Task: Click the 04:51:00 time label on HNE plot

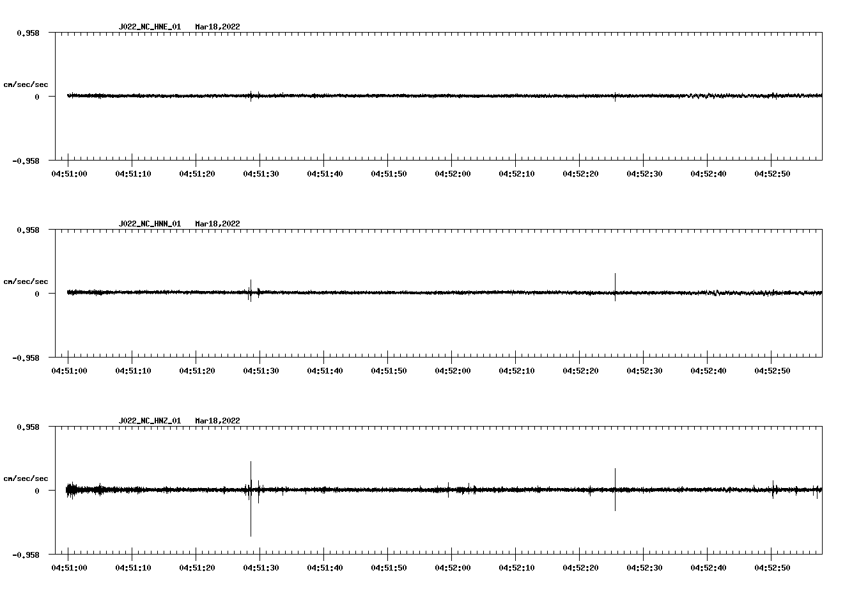Action: (x=69, y=174)
